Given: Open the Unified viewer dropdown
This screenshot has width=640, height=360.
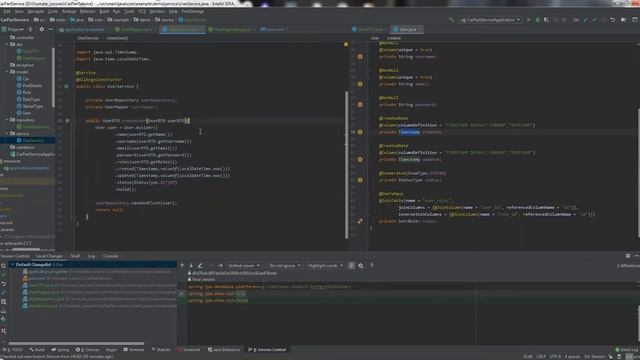Looking at the screenshot, I should (244, 266).
